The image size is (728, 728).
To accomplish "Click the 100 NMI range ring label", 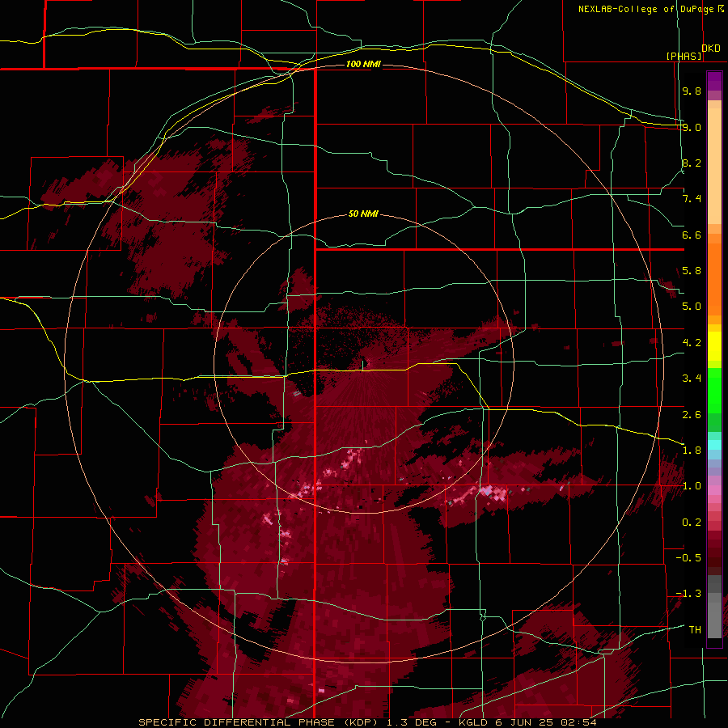I will click(x=363, y=64).
